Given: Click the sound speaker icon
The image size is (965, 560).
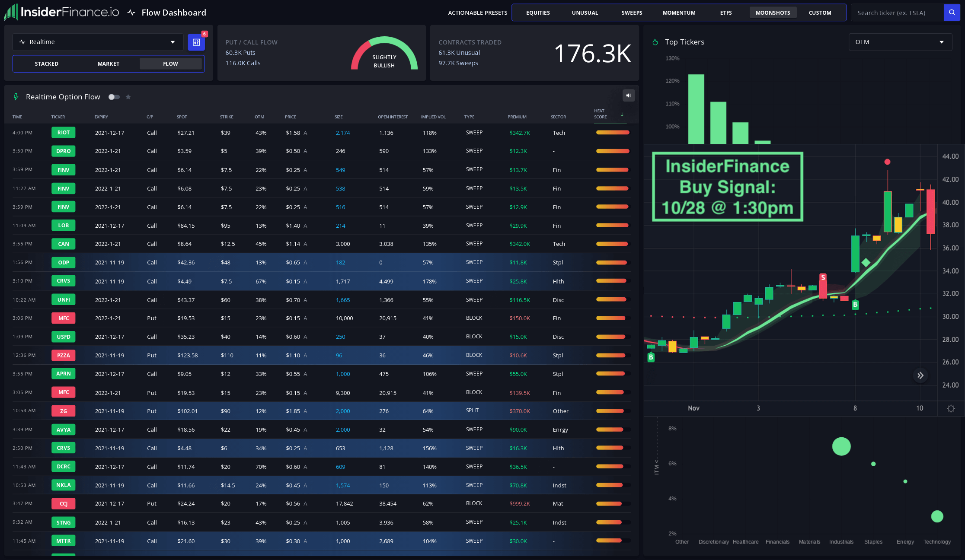Looking at the screenshot, I should [x=629, y=95].
